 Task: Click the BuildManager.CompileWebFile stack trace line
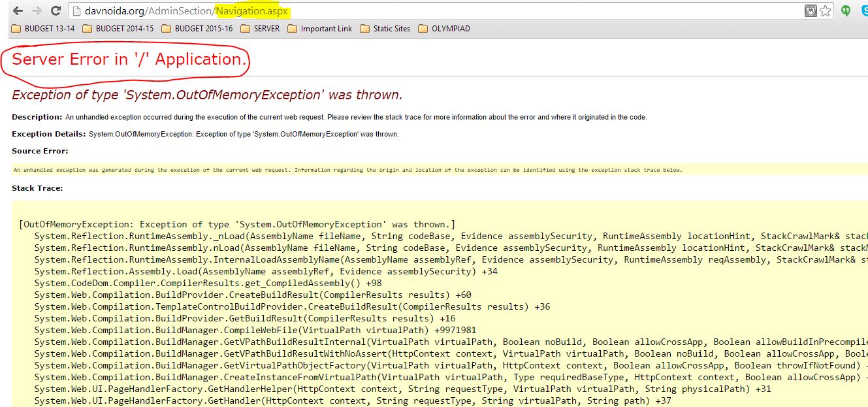[255, 330]
